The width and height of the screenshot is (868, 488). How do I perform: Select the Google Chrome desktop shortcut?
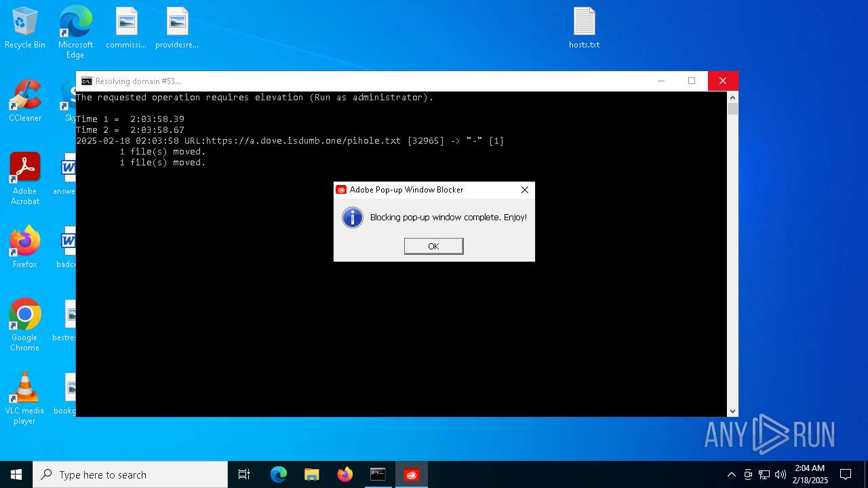point(25,325)
